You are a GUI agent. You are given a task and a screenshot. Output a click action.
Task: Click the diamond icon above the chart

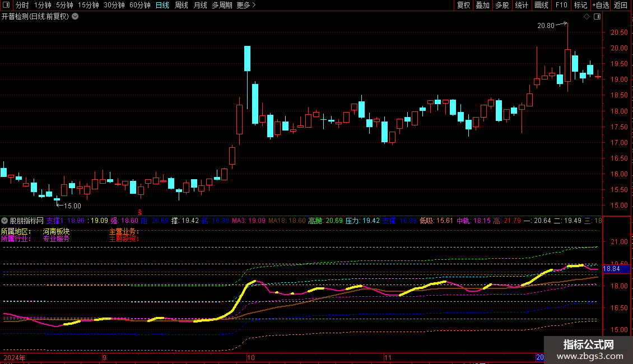587,17
